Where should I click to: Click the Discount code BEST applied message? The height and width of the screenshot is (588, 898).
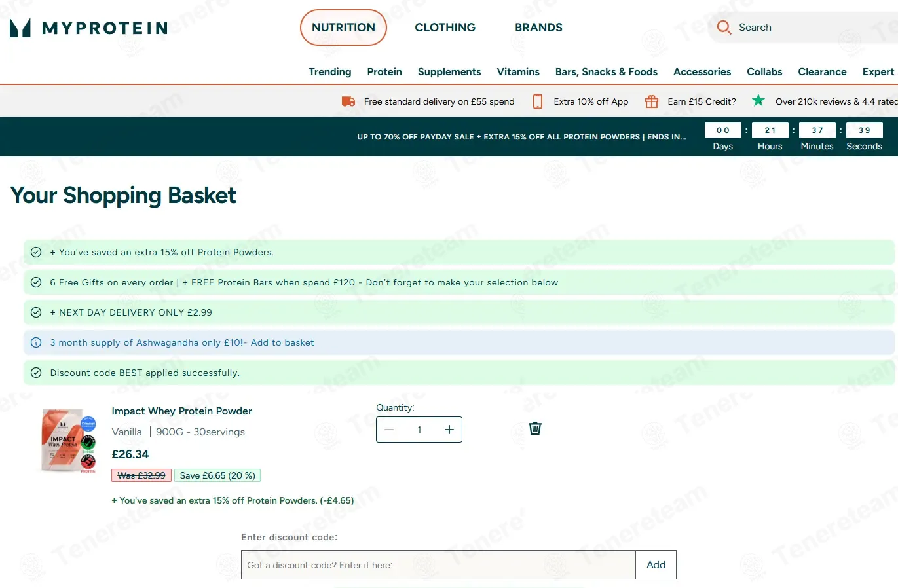tap(145, 373)
